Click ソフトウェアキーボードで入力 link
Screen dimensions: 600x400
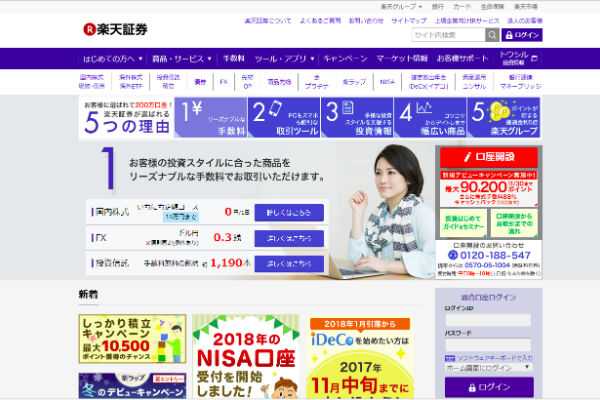[495, 358]
